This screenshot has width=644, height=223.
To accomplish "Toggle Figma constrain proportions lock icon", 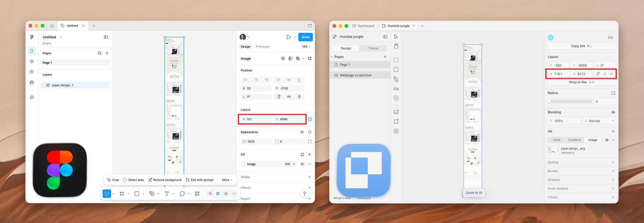I will point(310,119).
